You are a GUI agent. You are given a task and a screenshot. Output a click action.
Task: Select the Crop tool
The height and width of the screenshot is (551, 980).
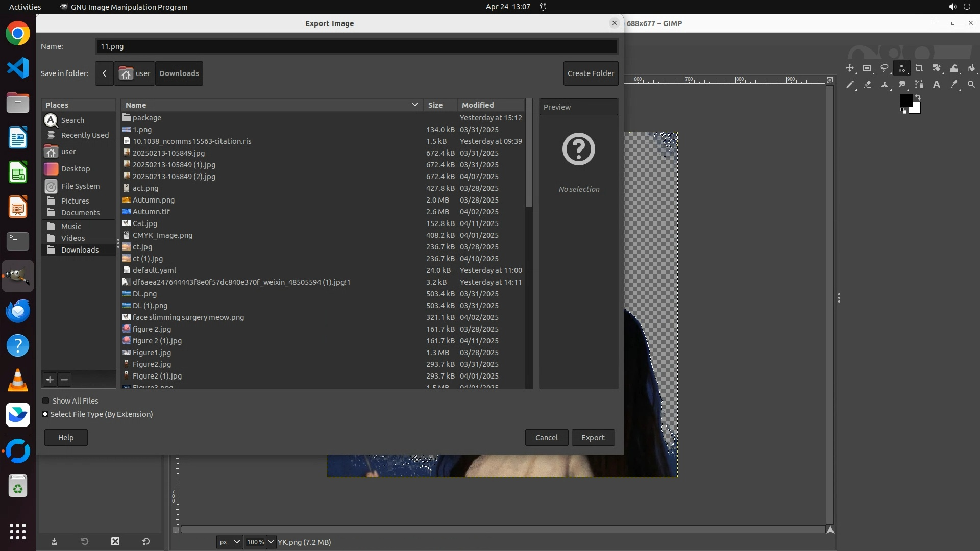(919, 68)
